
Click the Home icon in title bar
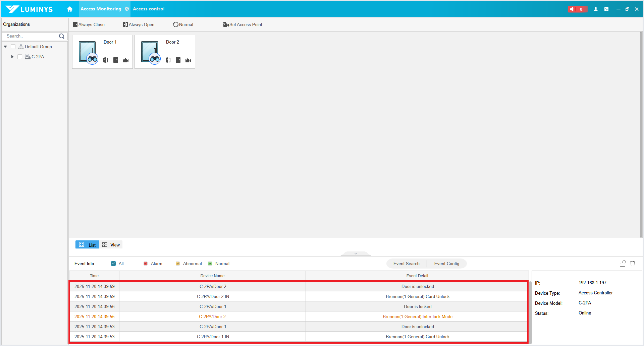pos(70,9)
